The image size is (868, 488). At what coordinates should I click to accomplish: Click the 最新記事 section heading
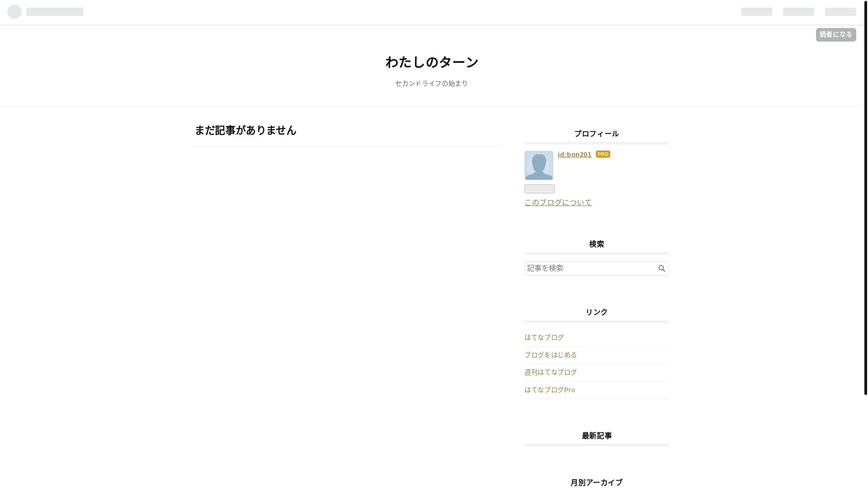[597, 436]
